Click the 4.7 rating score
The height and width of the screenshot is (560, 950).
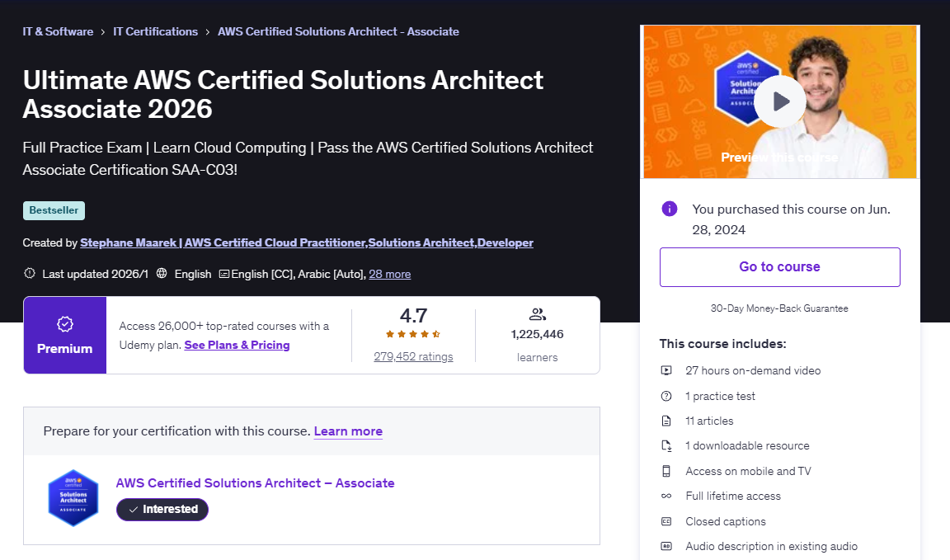pos(413,315)
